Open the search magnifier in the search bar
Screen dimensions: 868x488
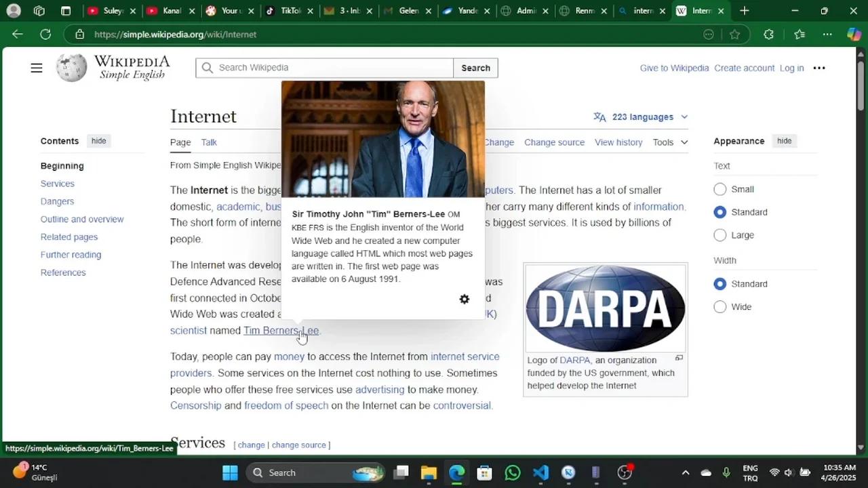click(208, 68)
